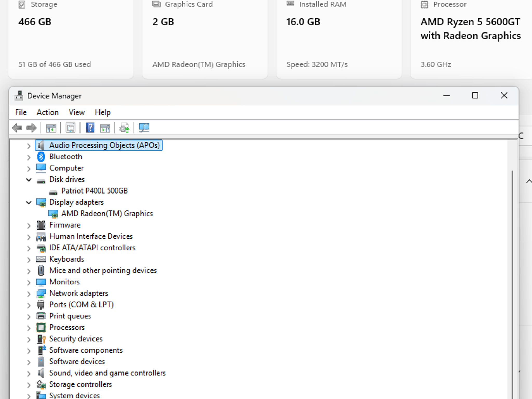Screen dimensions: 532x399
Task: Click the Back arrow toolbar icon
Action: (17, 128)
